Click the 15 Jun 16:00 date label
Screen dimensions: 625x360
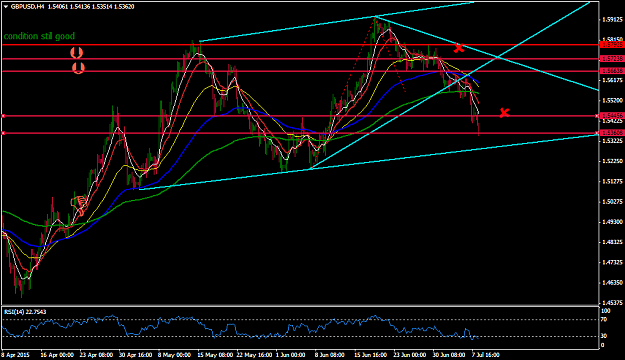[371, 354]
